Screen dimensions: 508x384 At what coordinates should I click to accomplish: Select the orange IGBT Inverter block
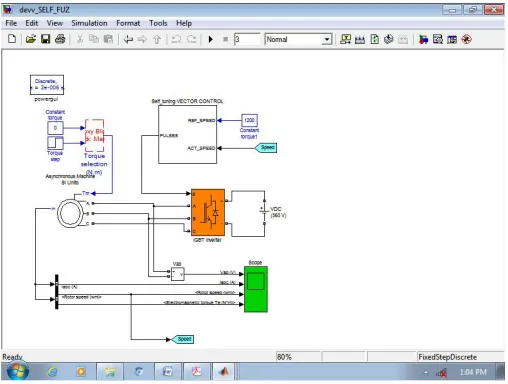tap(208, 212)
